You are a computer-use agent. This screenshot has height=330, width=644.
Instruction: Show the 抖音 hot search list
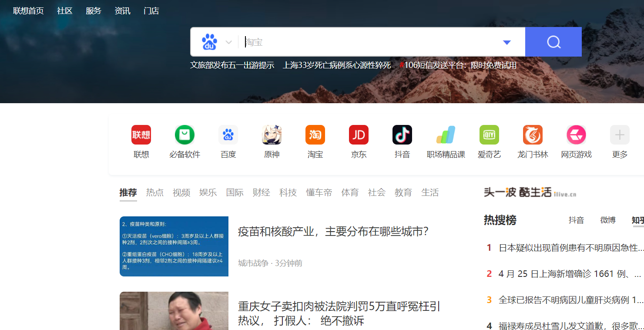point(576,220)
